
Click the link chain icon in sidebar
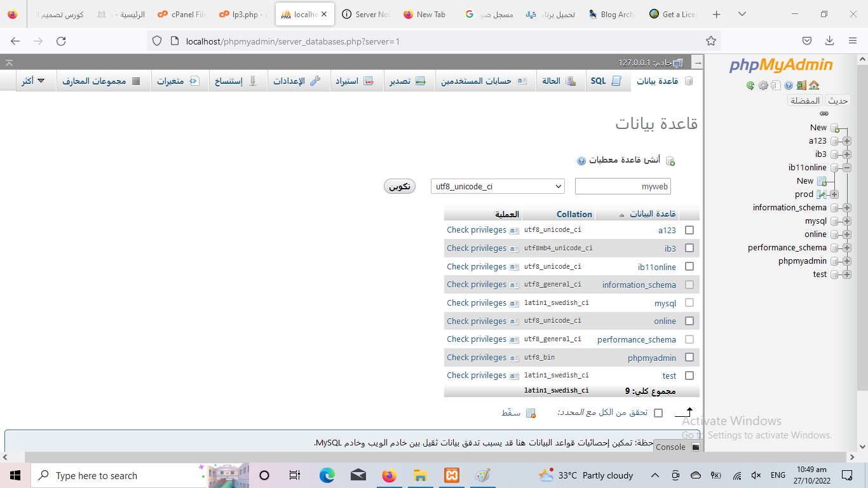click(x=824, y=114)
